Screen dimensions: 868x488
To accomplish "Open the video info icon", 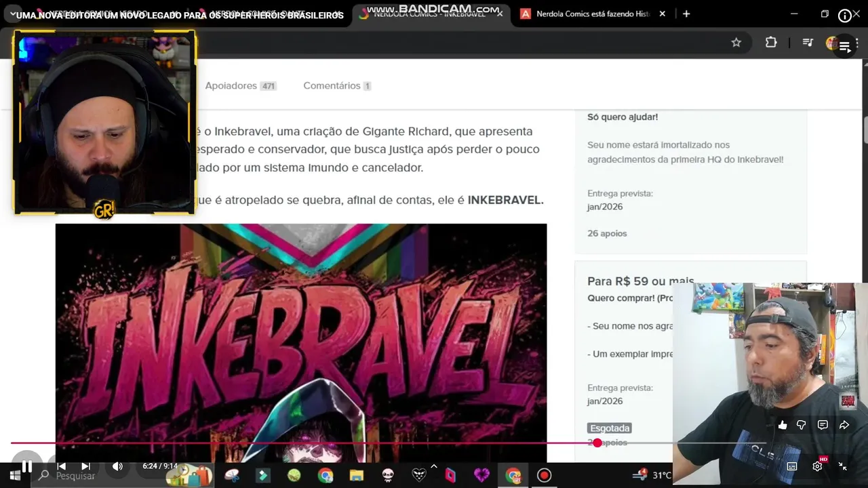I will tap(845, 16).
